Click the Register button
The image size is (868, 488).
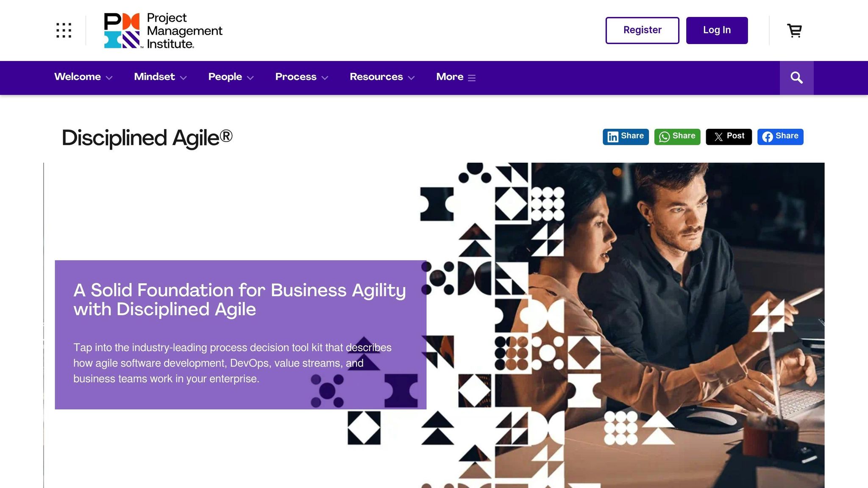[x=642, y=30]
